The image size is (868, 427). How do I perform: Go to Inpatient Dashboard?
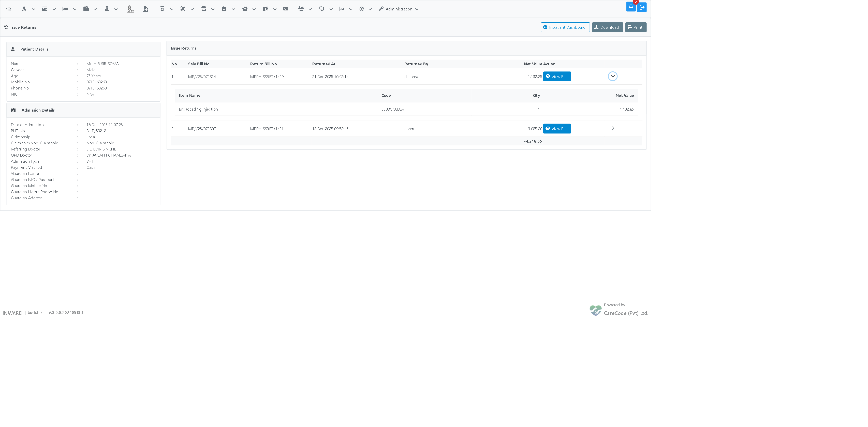click(x=565, y=27)
